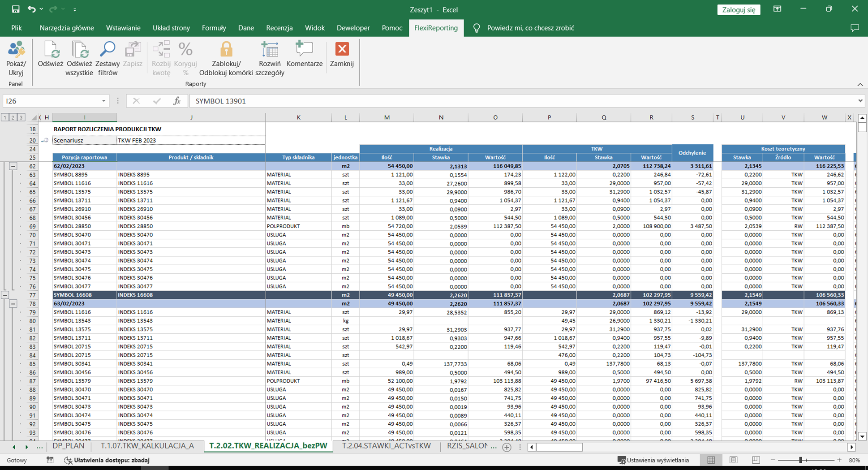Collapse the outline group at row 62
This screenshot has width=868, height=470.
(13, 166)
